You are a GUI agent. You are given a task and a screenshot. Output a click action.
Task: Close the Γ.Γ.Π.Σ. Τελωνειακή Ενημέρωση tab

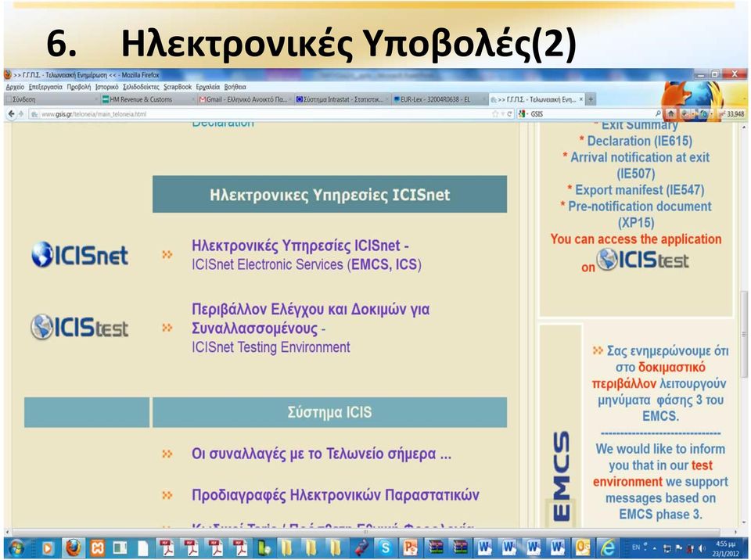[581, 99]
